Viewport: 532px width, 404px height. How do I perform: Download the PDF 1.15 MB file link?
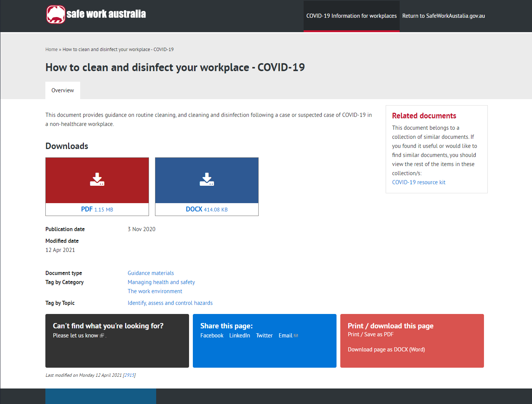pos(97,209)
